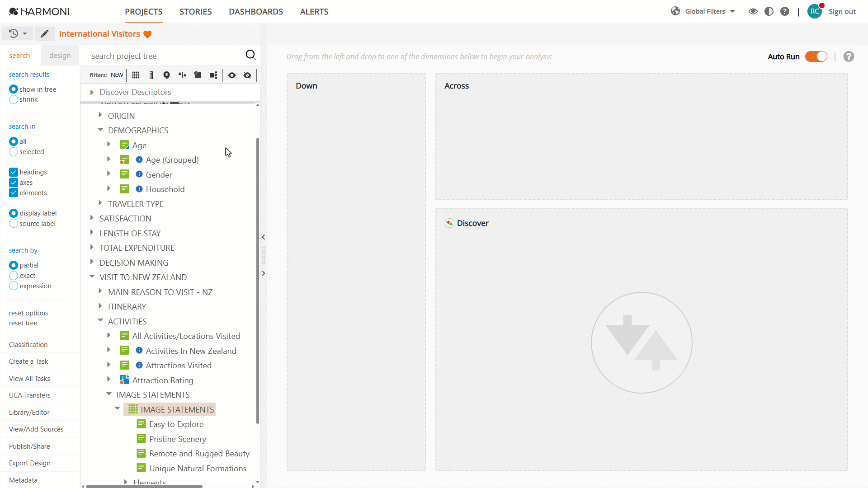Toggle the contrast theme icon
Image resolution: width=868 pixels, height=488 pixels.
click(769, 11)
